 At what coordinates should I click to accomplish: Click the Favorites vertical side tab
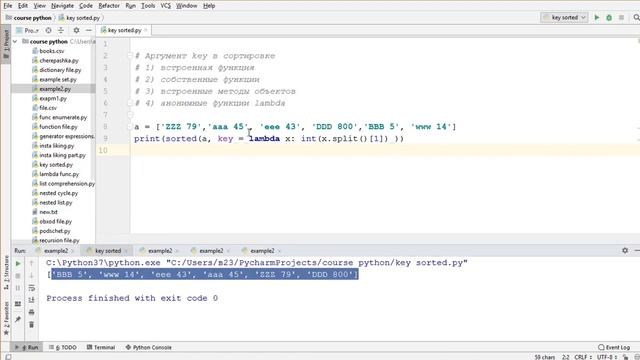[6, 318]
